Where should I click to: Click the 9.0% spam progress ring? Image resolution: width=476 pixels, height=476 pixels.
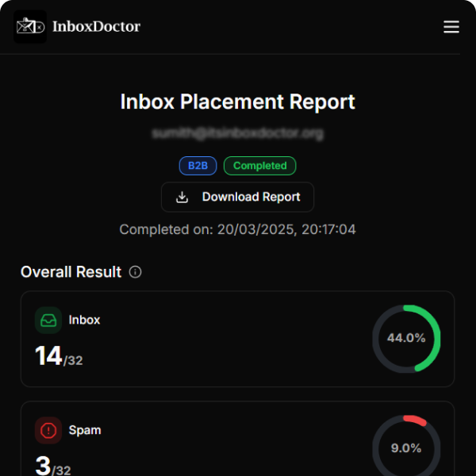pos(406,446)
